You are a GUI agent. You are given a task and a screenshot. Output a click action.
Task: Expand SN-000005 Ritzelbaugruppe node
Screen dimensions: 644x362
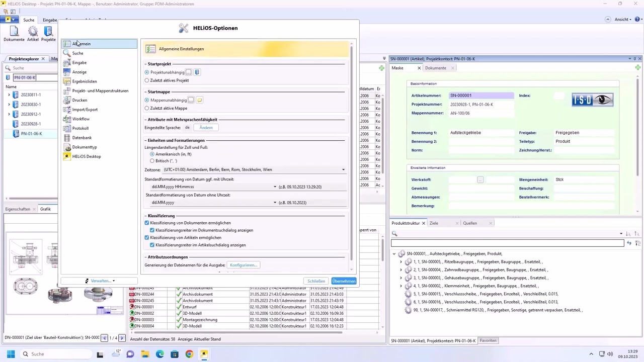[x=401, y=262]
